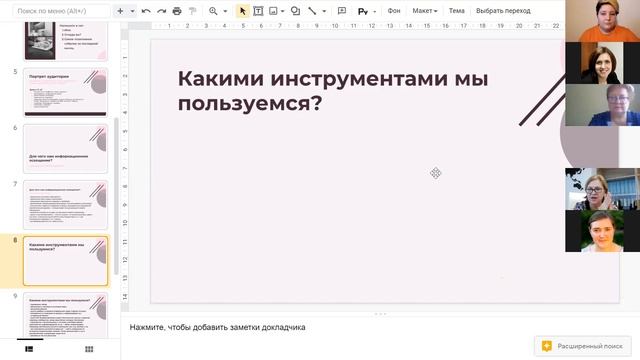Open the zoom tool

pos(213,11)
